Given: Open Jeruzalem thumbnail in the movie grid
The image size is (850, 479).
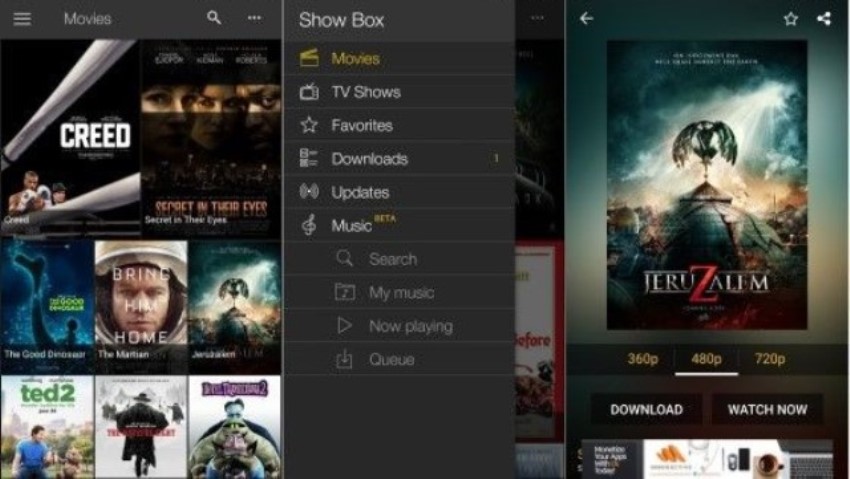Looking at the screenshot, I should click(x=235, y=307).
